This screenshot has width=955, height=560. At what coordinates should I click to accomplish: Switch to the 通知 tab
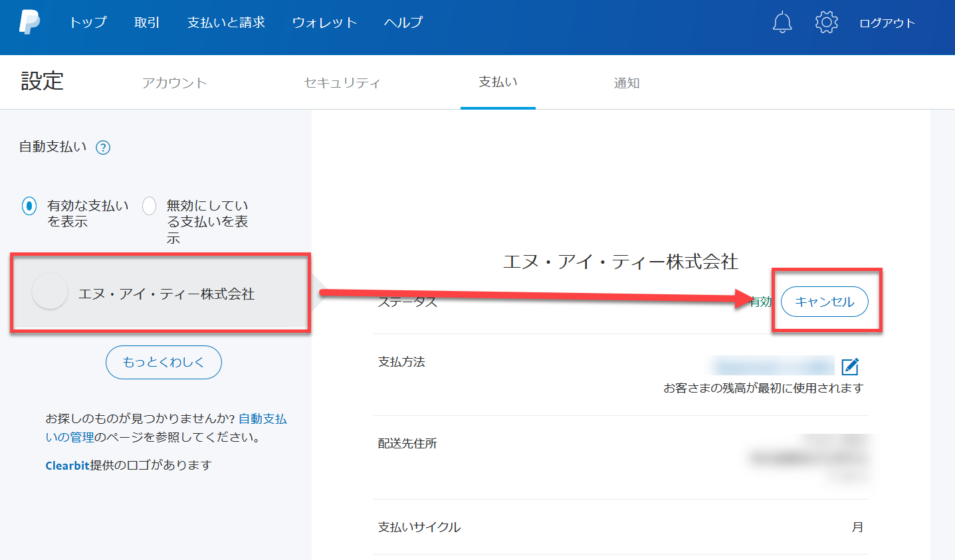tap(626, 83)
